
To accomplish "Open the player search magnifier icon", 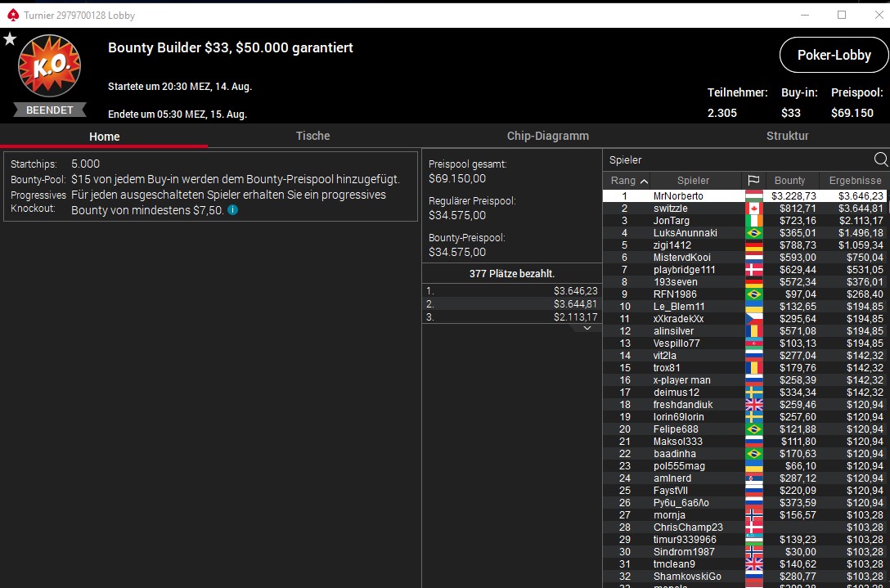I will point(880,159).
